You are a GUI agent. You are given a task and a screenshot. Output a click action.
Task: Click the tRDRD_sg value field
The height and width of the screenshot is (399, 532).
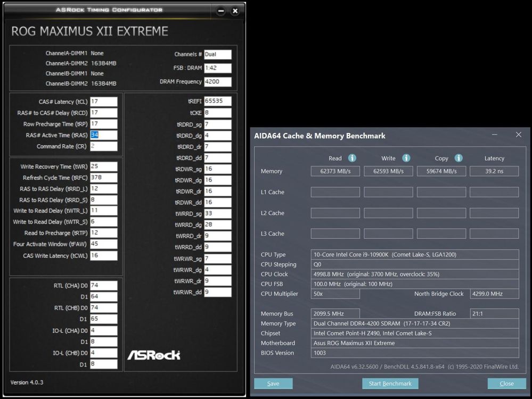(218, 124)
